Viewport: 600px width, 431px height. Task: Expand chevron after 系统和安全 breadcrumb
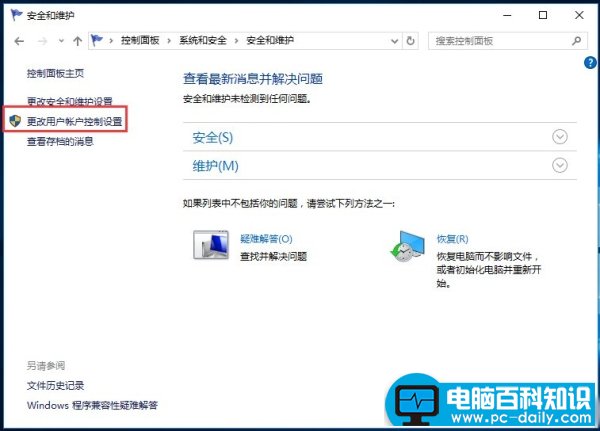point(236,41)
